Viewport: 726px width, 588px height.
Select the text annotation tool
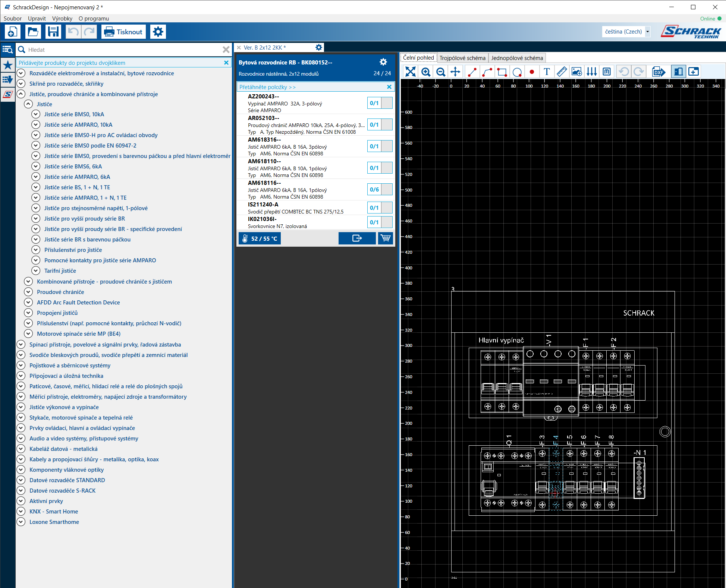(x=547, y=72)
